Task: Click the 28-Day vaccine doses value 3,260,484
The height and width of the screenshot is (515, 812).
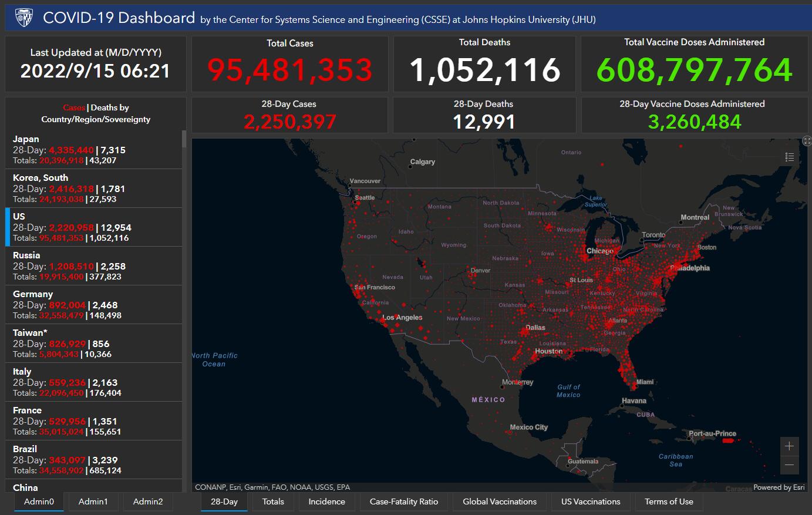Action: 695,122
